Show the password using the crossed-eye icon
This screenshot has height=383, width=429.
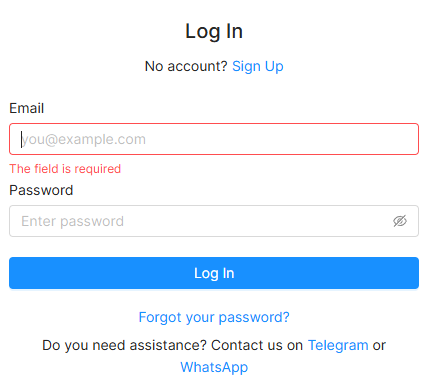(400, 221)
